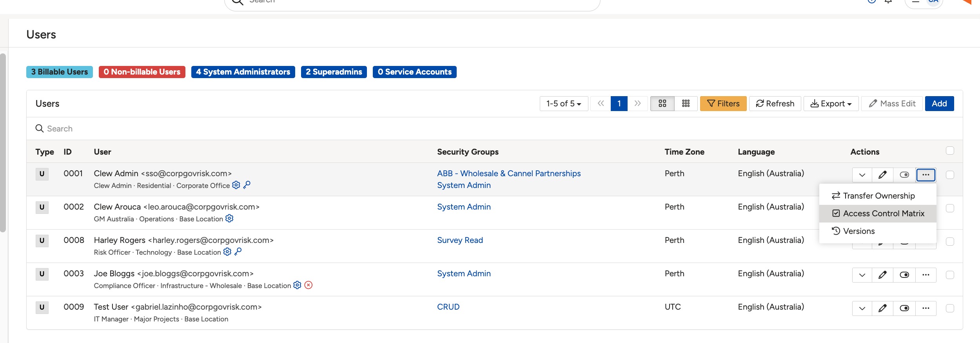Tick checkbox for user 0001 Clew Admin
This screenshot has height=343, width=980.
(x=950, y=175)
